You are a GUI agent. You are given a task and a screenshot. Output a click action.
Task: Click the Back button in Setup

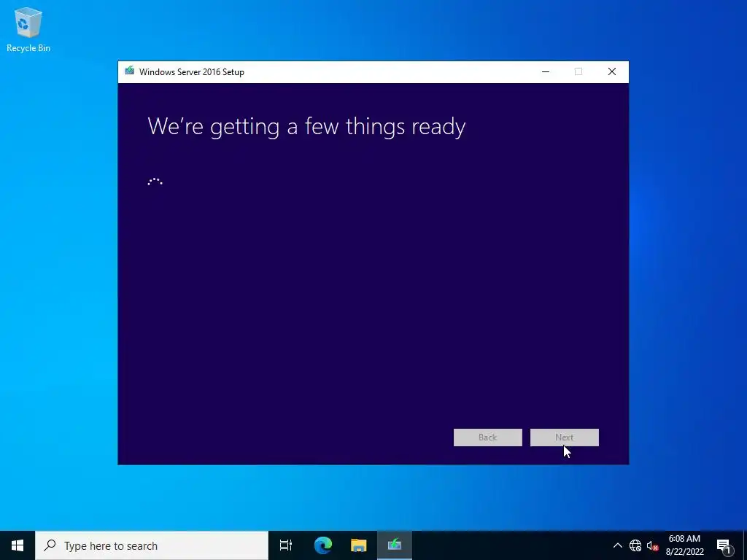(487, 437)
